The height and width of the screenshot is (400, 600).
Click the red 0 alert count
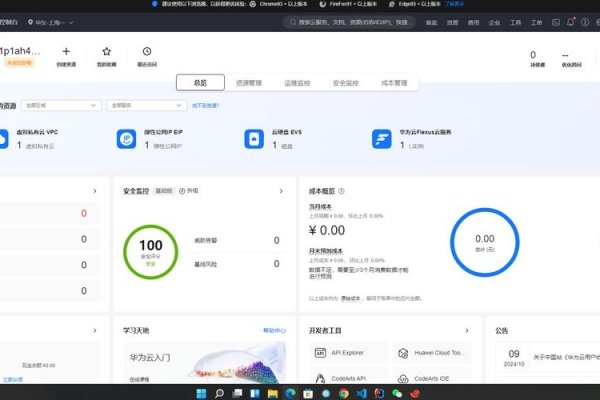84,213
